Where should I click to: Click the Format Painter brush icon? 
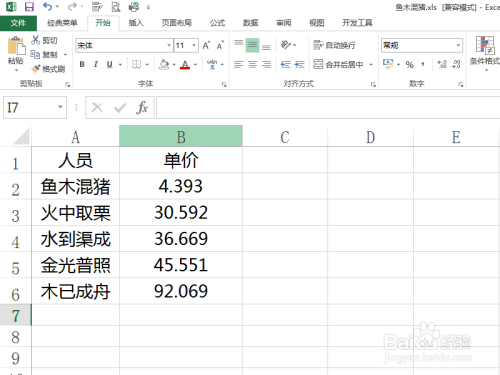35,69
